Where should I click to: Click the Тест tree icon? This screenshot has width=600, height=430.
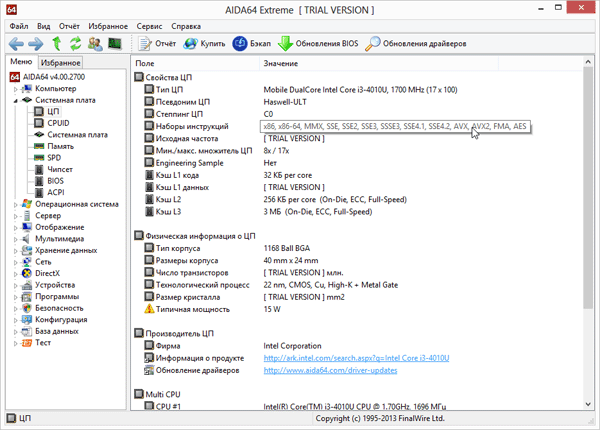tap(27, 343)
